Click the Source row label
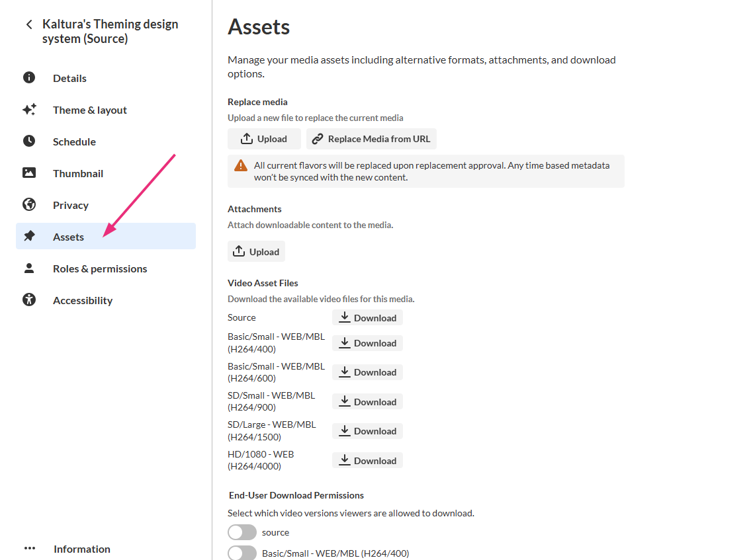 (242, 317)
